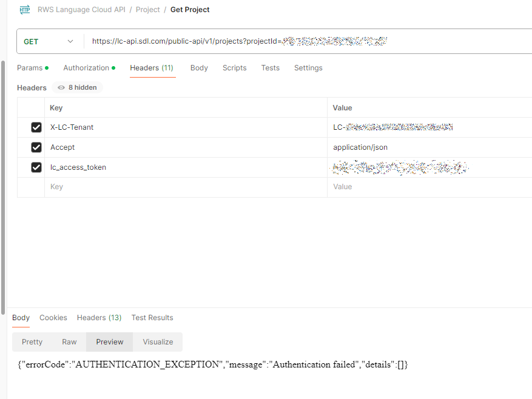Click the application/json value cell
The height and width of the screenshot is (399, 532).
click(x=429, y=147)
